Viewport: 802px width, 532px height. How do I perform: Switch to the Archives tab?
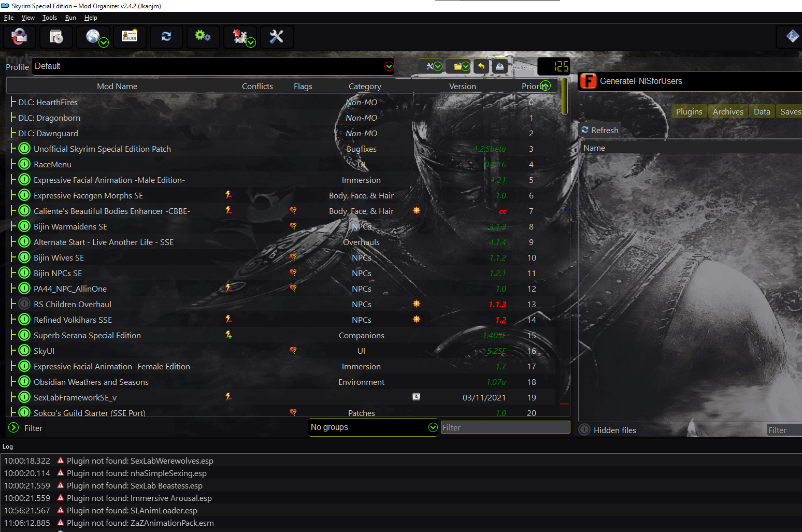tap(728, 111)
